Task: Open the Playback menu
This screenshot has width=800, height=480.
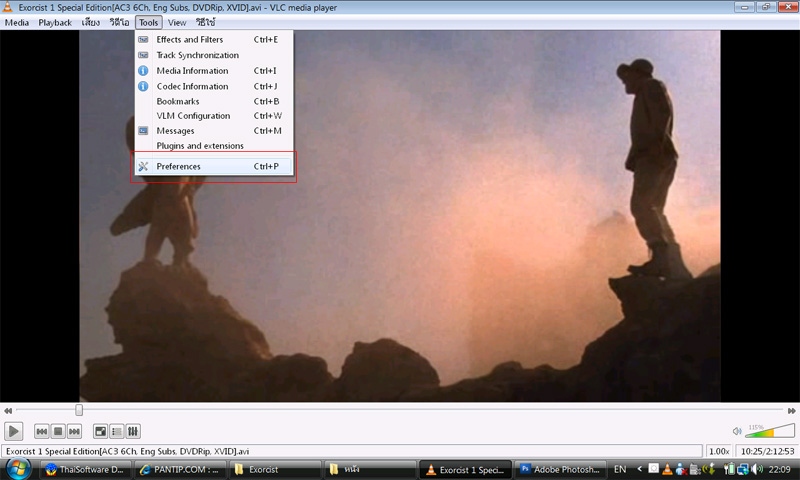Action: 55,22
